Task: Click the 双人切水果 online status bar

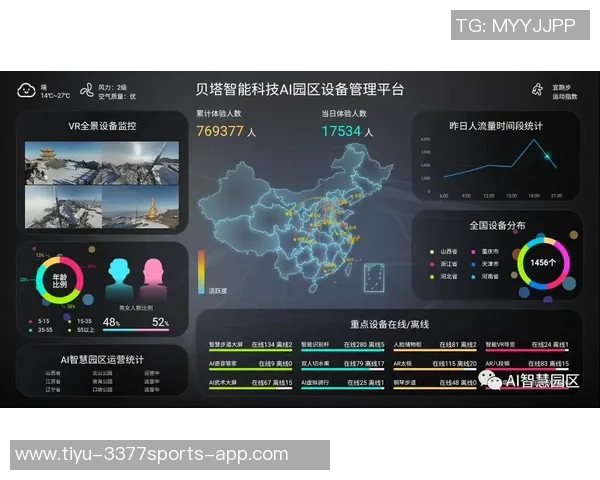Action: point(342,369)
